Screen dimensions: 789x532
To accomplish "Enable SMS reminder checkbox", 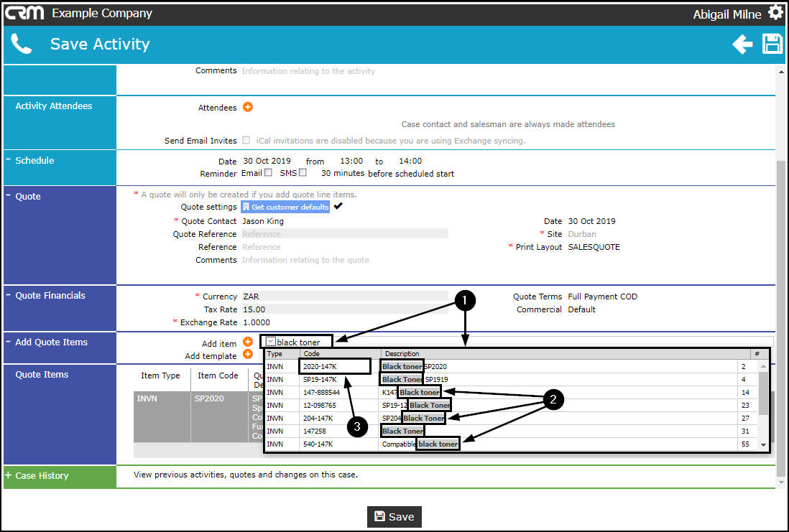I will coord(303,172).
